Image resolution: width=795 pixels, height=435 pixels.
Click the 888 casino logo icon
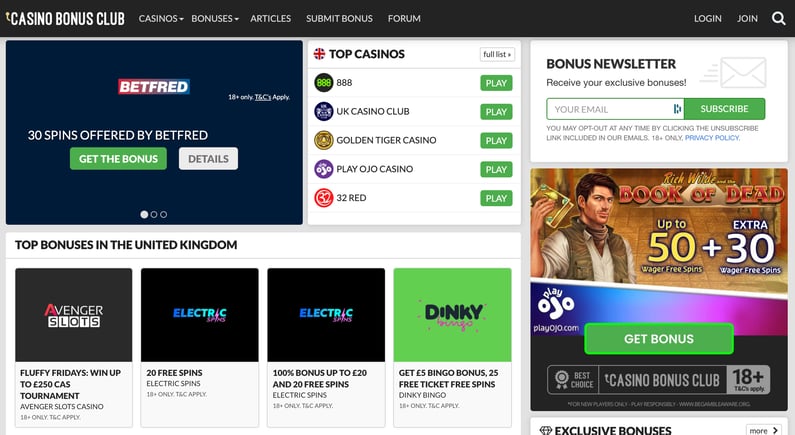click(323, 83)
